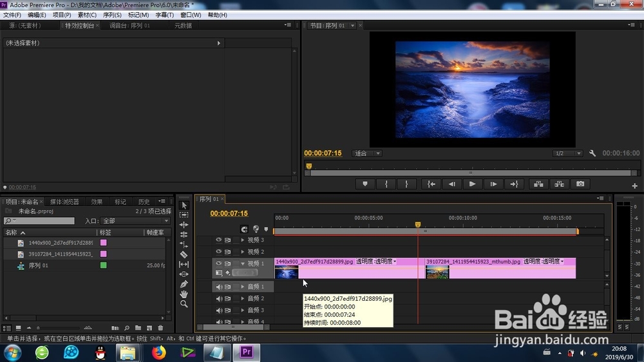Select the Slip tool
This screenshot has height=362, width=644.
[184, 264]
